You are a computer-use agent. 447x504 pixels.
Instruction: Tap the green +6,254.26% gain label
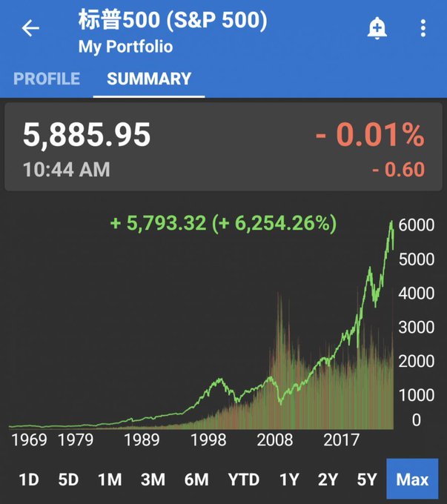[x=223, y=222]
